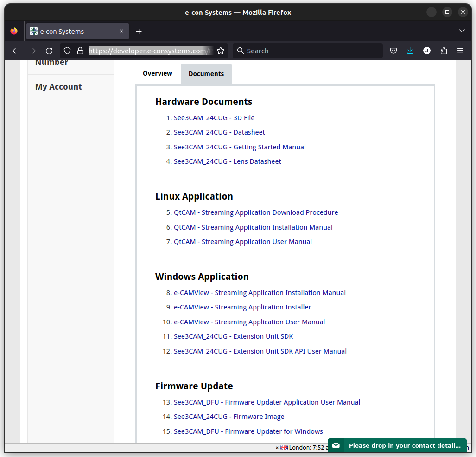476x457 pixels.
Task: Click the Firefox browser back arrow
Action: [16, 51]
